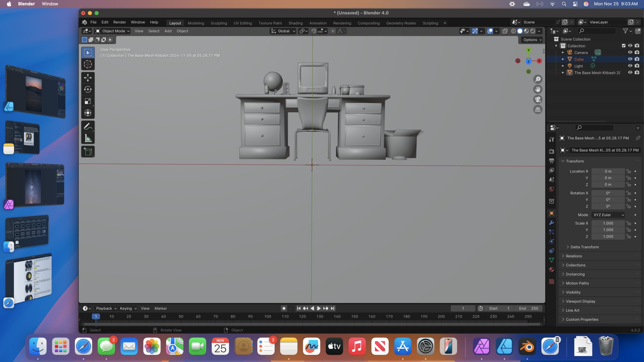Click Object Mode selector in the header
The height and width of the screenshot is (362, 644).
pos(112,31)
